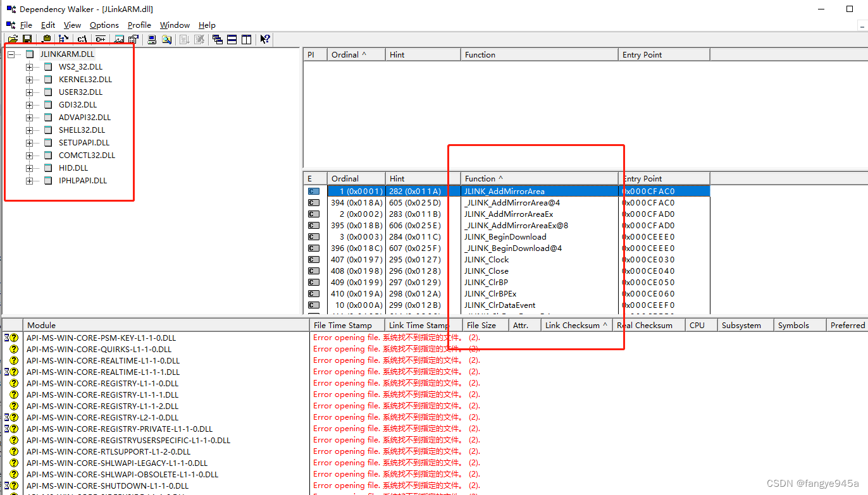Toggle the Undecorate C++ Functions toolbar icon

(101, 39)
